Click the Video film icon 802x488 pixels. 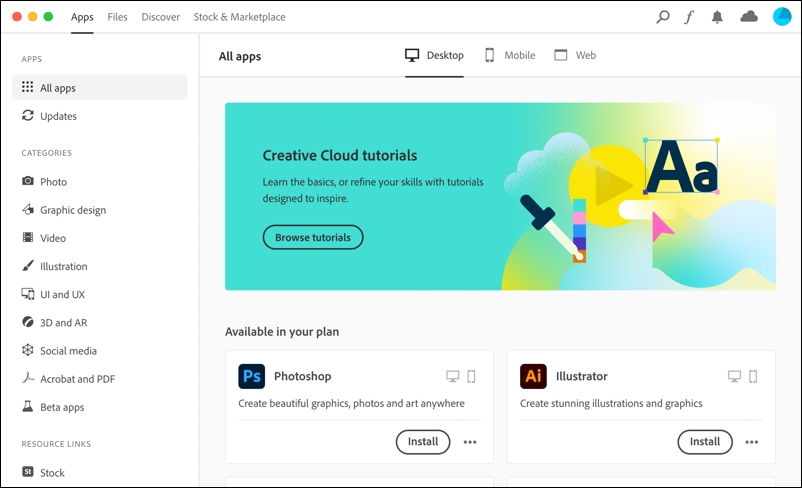point(28,237)
